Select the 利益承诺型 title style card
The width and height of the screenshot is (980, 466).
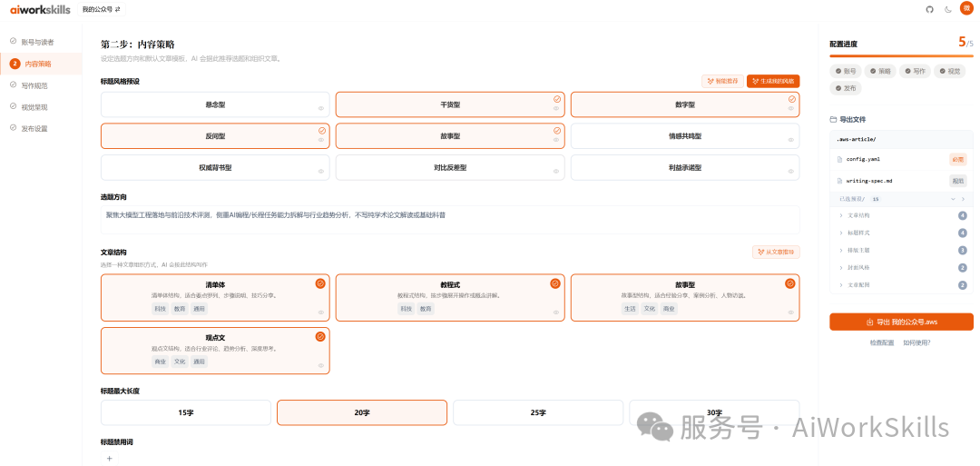click(x=685, y=168)
